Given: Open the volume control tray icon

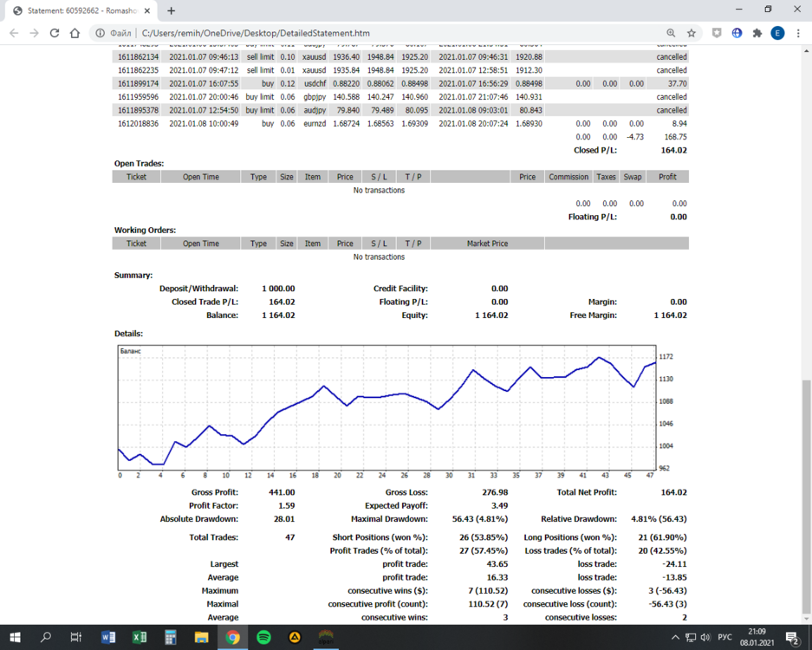Looking at the screenshot, I should 705,637.
